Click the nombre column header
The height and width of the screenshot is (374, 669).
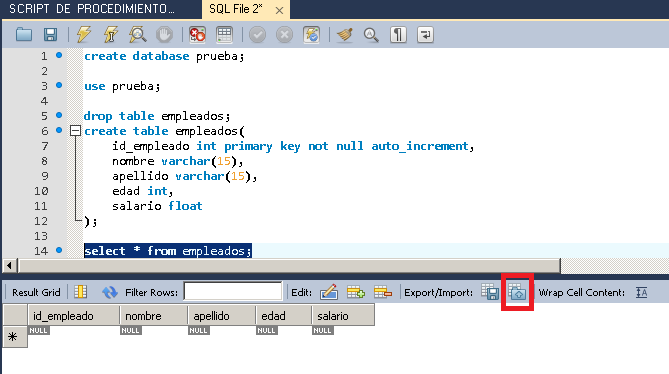(154, 316)
